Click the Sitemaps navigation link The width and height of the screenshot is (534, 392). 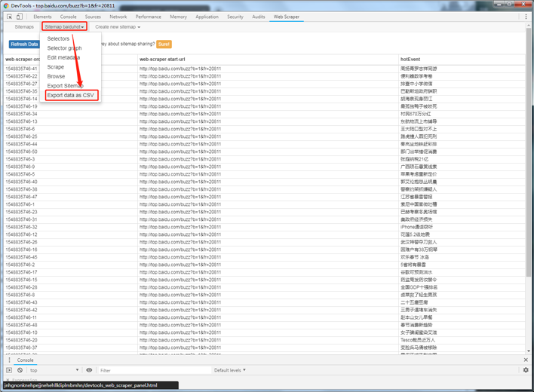pyautogui.click(x=24, y=27)
